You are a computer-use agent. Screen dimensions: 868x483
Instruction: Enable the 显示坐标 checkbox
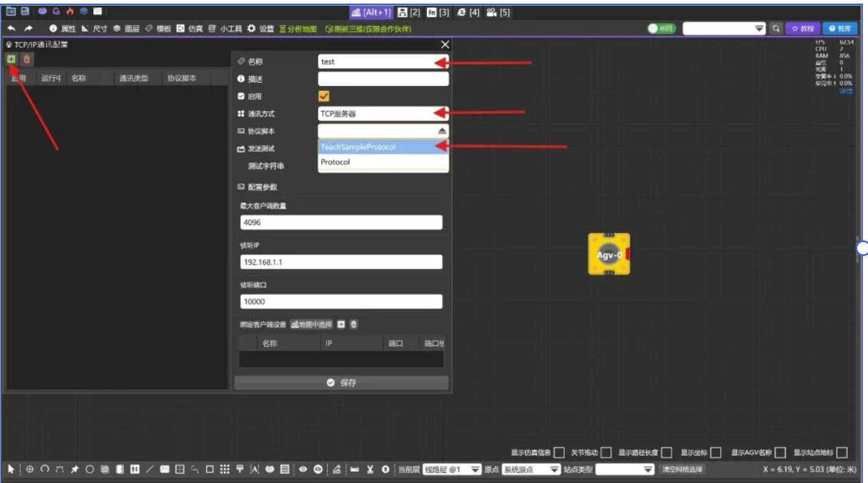pyautogui.click(x=716, y=452)
